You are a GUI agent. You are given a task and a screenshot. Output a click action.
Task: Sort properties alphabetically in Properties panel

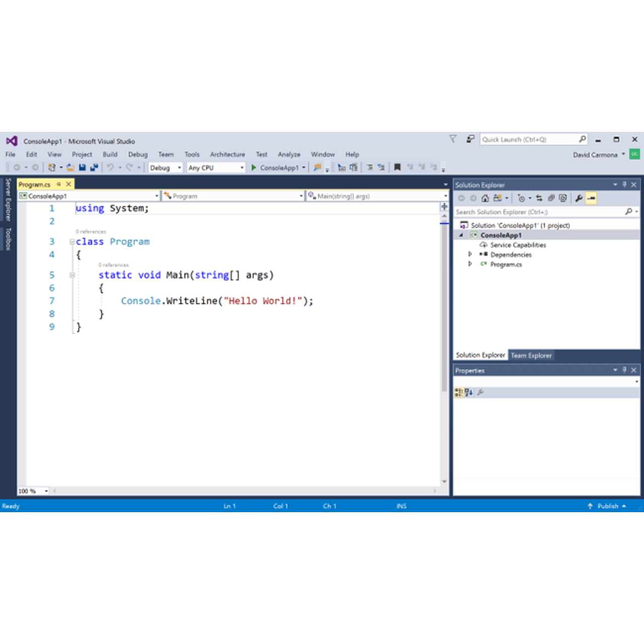468,392
